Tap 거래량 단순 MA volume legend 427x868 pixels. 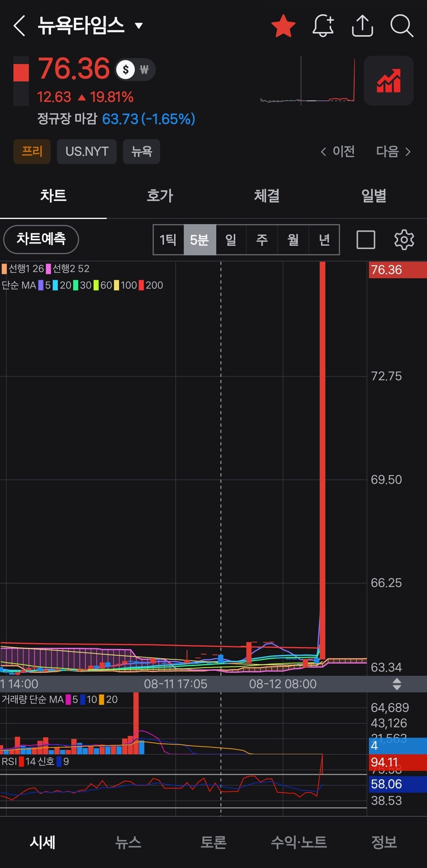[60, 699]
